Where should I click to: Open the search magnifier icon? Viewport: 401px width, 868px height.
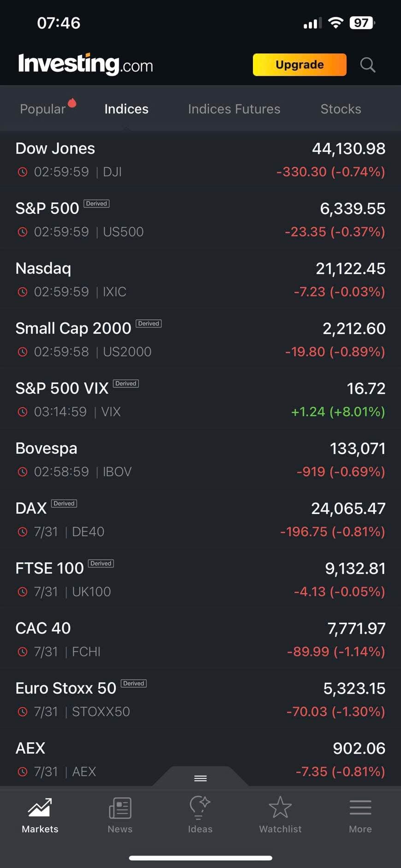tap(367, 65)
